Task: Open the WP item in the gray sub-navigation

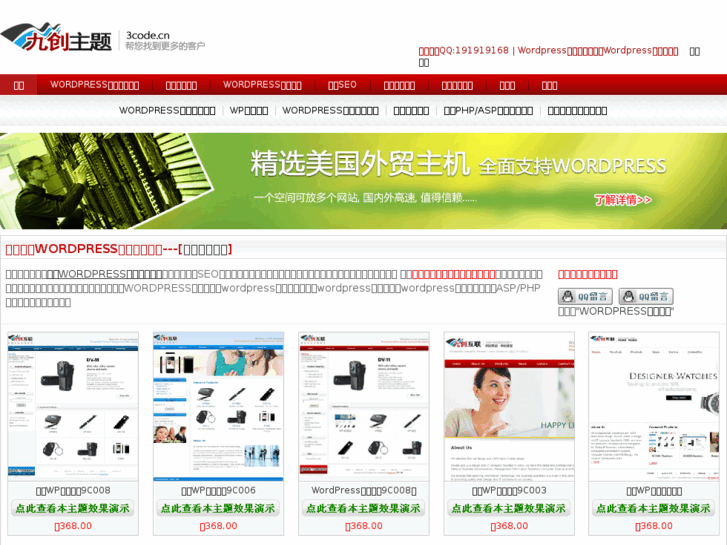Action: coord(249,110)
